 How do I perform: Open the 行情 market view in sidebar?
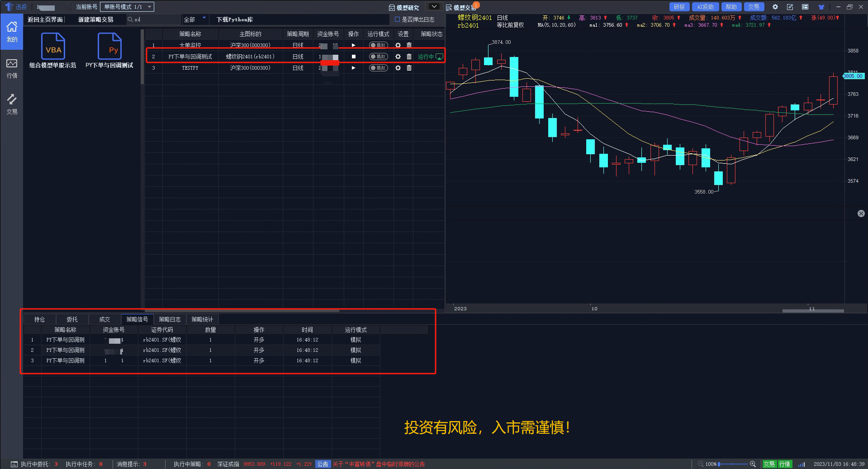point(12,68)
